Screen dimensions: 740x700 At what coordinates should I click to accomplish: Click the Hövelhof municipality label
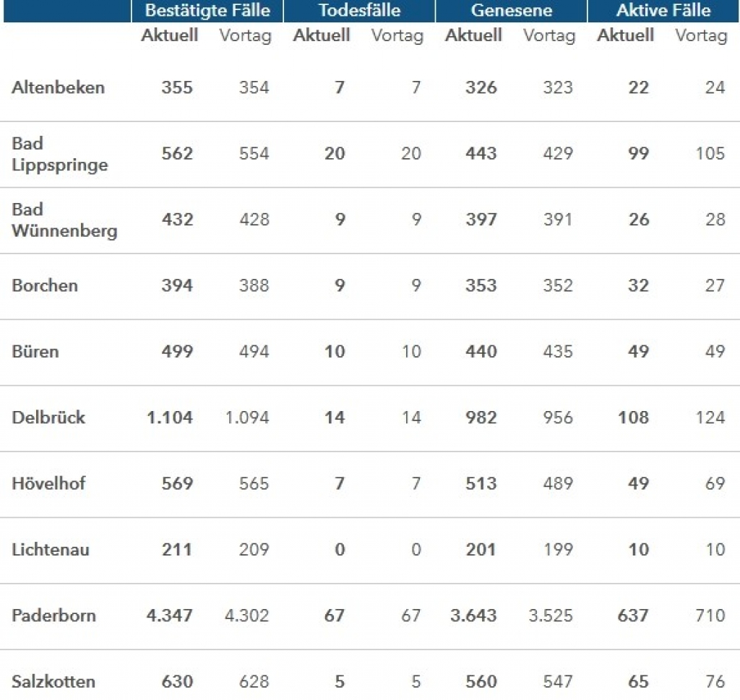(x=48, y=484)
